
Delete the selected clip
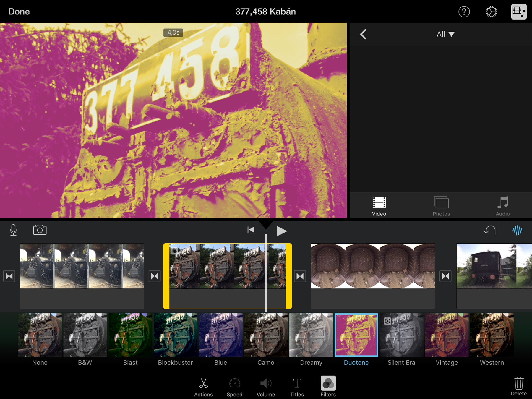tap(519, 386)
